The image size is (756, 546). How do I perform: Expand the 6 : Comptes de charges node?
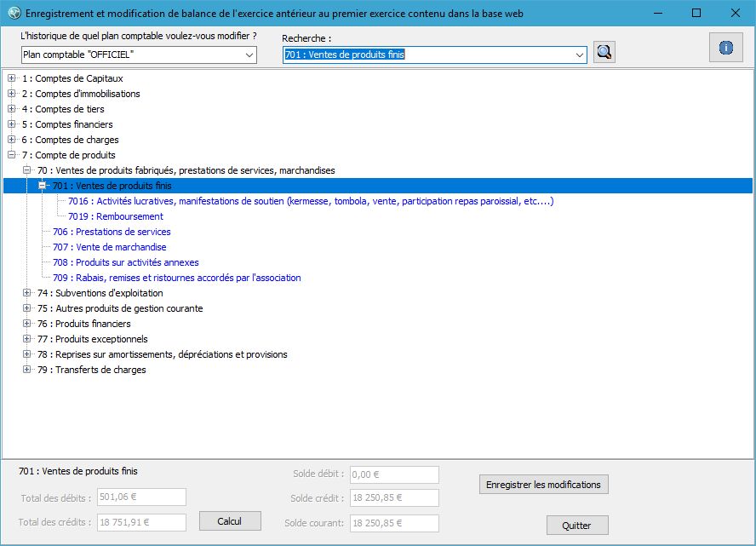tap(12, 140)
